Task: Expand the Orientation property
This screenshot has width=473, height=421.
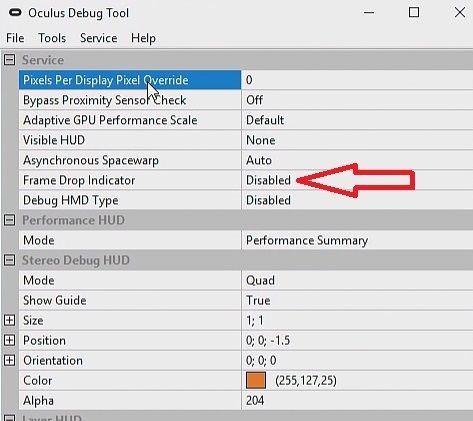Action: pyautogui.click(x=10, y=360)
